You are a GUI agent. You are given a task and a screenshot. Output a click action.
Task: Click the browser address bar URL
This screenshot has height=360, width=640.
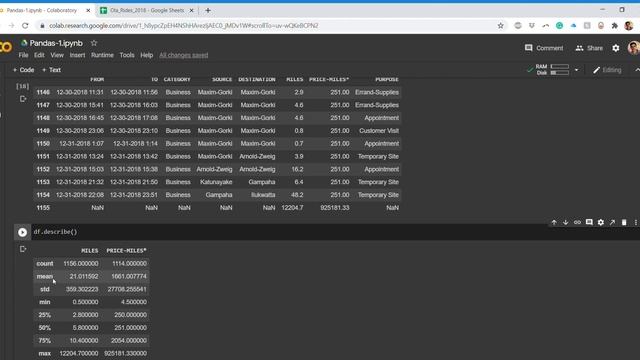(184, 26)
